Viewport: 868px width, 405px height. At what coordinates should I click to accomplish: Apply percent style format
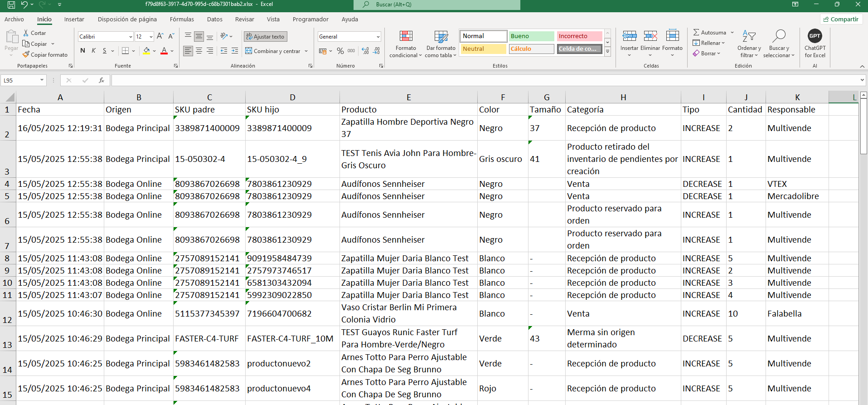tap(340, 51)
